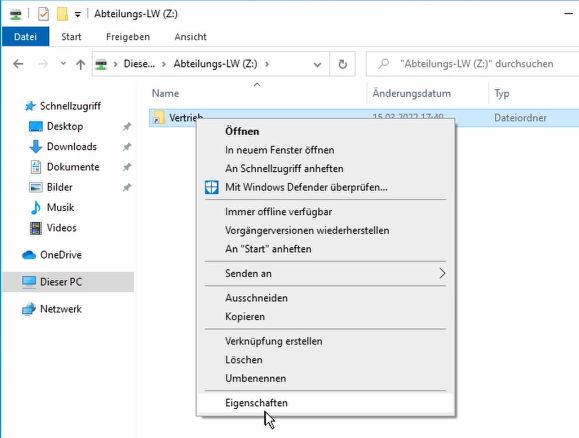Click the Abteilungs-LW search field
Image resolution: width=579 pixels, height=438 pixels.
[x=473, y=64]
